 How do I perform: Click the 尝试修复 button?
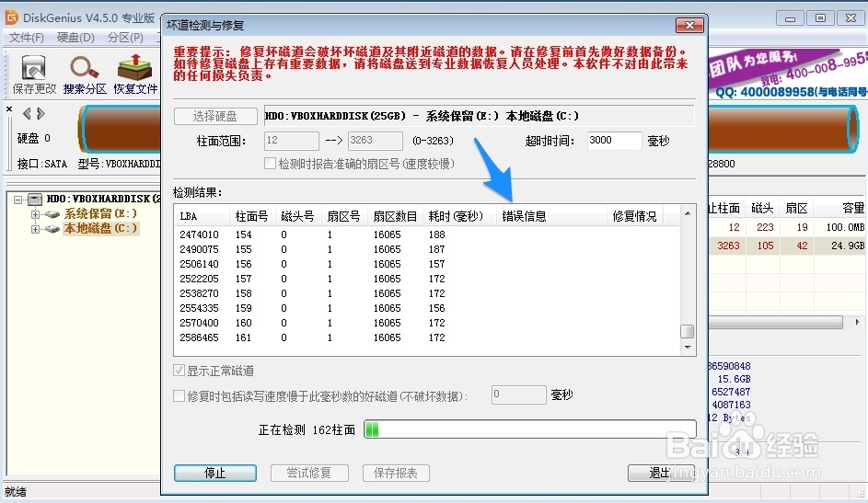309,474
